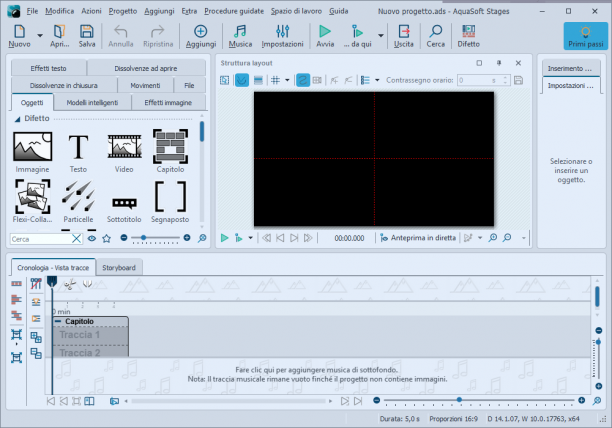612x428 pixels.
Task: Click the Contrassegno orario input field
Action: pos(484,80)
